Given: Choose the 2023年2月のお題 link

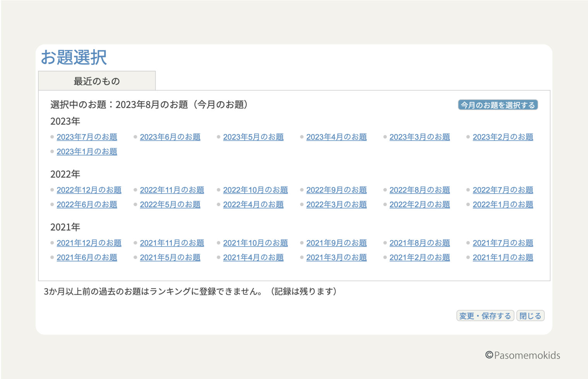Looking at the screenshot, I should click(503, 137).
